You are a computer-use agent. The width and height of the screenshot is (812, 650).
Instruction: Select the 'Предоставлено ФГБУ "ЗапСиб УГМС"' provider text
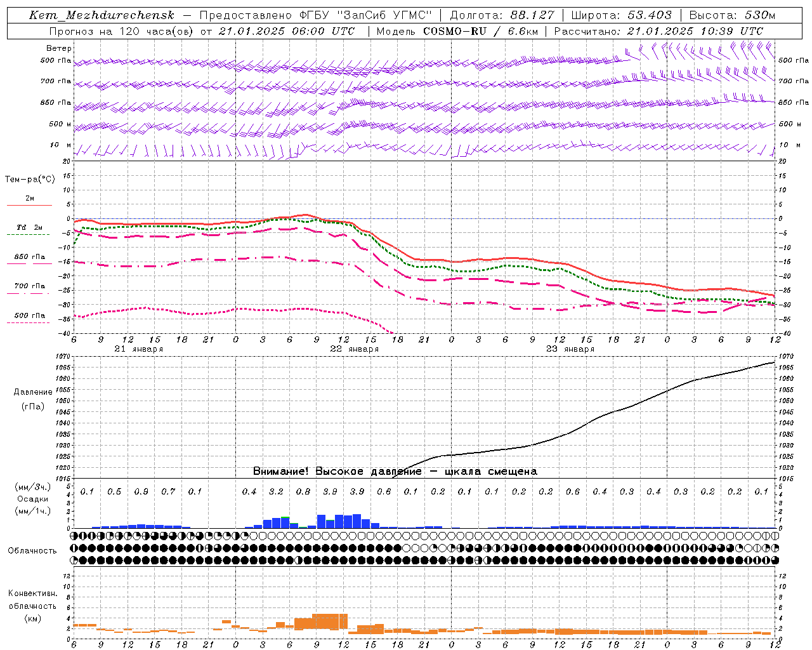[315, 15]
